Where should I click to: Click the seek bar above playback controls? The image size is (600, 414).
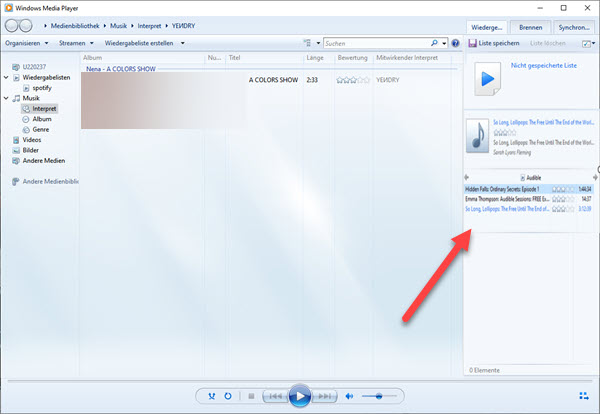coord(300,381)
